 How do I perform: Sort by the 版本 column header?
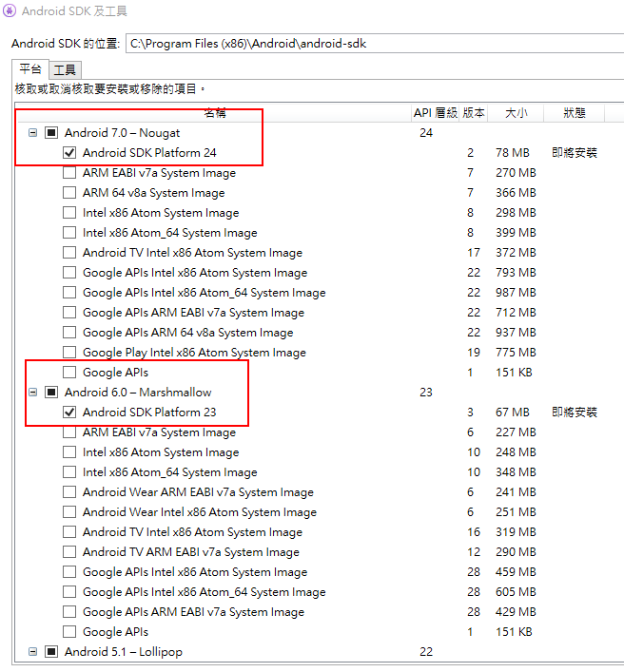(x=473, y=113)
